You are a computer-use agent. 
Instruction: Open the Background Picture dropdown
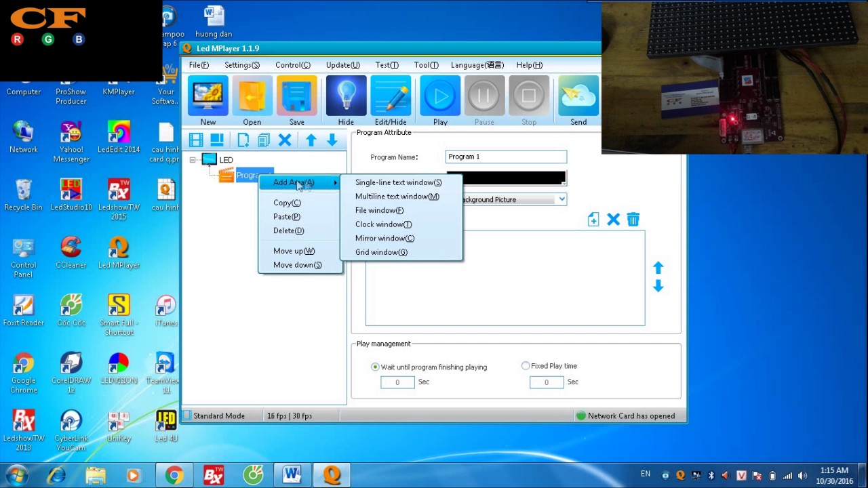click(561, 199)
